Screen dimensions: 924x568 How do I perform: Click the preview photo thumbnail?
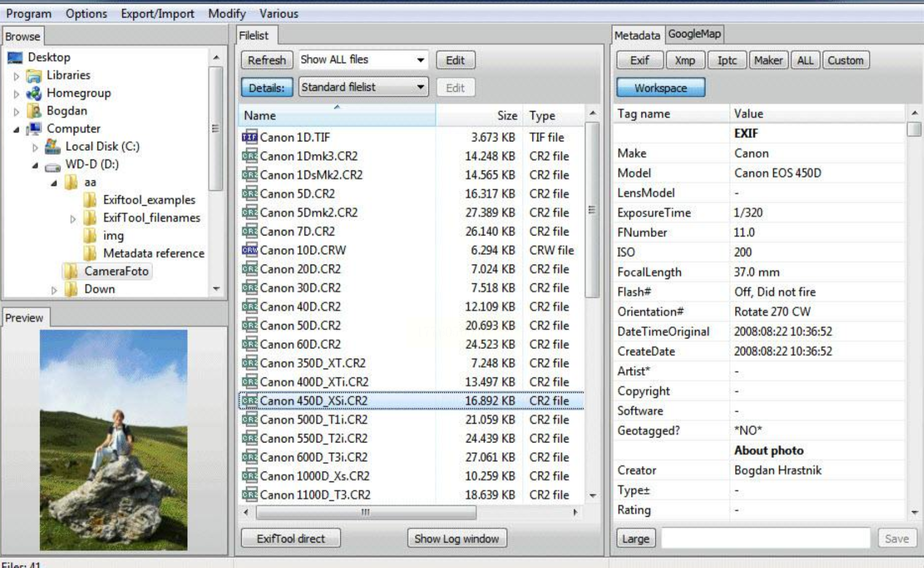coord(113,440)
